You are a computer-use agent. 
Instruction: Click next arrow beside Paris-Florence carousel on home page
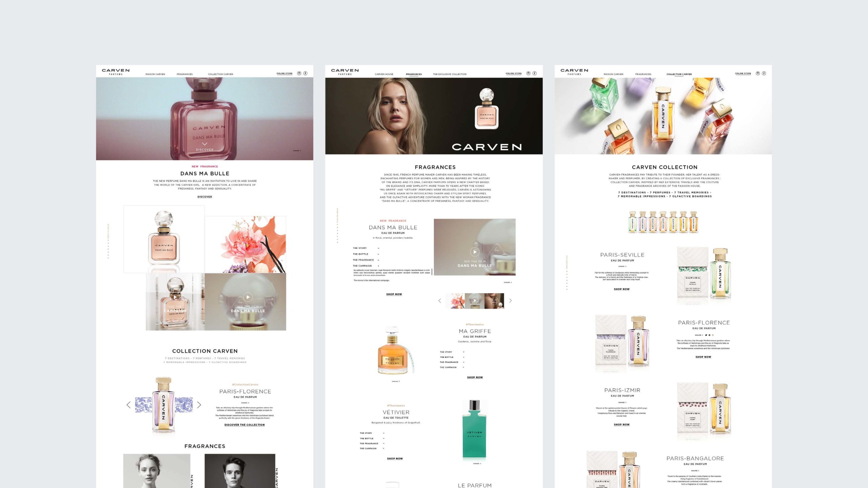pyautogui.click(x=199, y=405)
